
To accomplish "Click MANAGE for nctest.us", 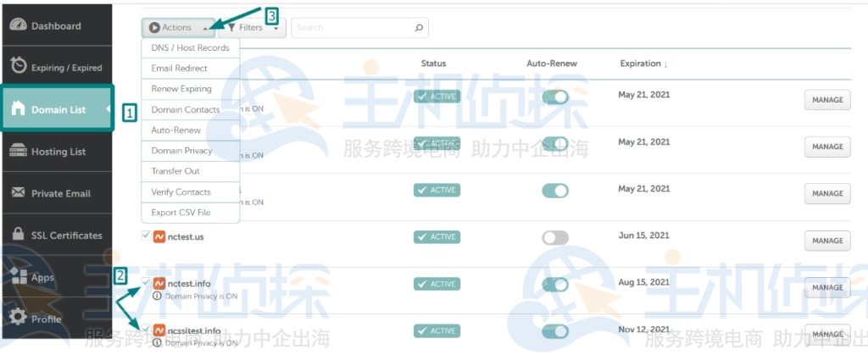I will point(827,241).
